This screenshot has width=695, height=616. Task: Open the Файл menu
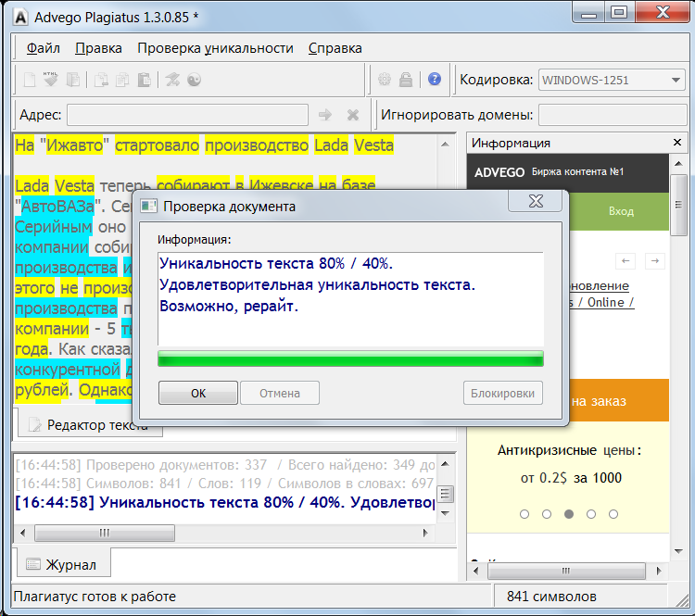coord(43,48)
